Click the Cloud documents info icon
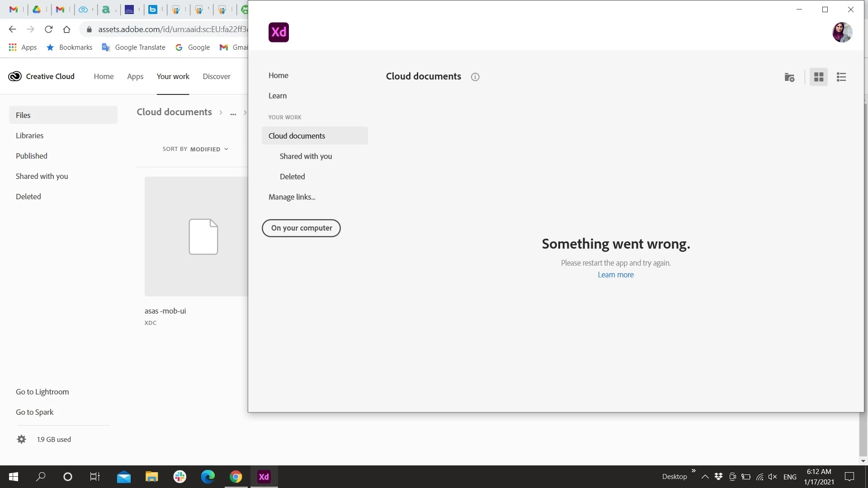The width and height of the screenshot is (868, 488). click(x=475, y=77)
